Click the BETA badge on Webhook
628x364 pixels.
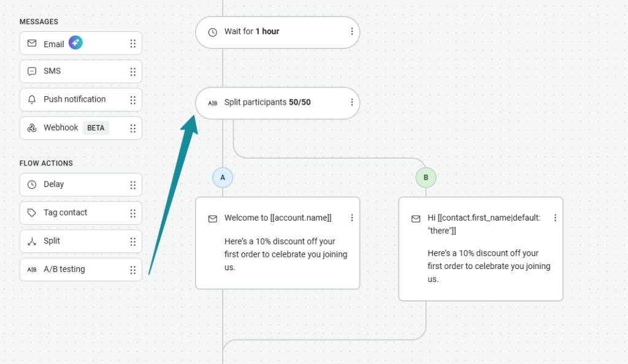tap(96, 128)
